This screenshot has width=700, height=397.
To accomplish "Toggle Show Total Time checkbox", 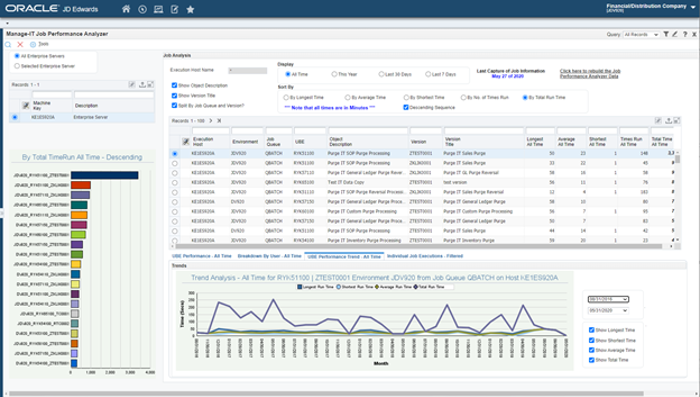I will (x=592, y=360).
